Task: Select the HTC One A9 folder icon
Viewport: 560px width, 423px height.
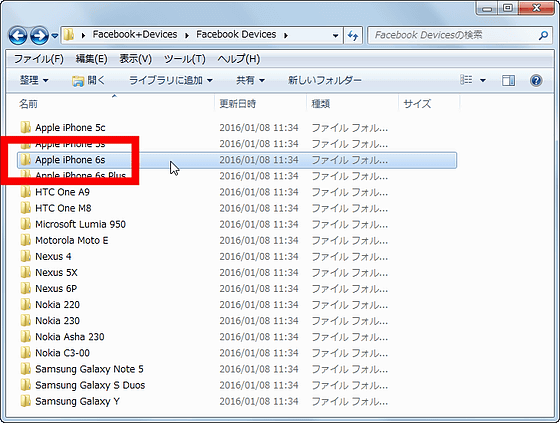Action: 26,192
